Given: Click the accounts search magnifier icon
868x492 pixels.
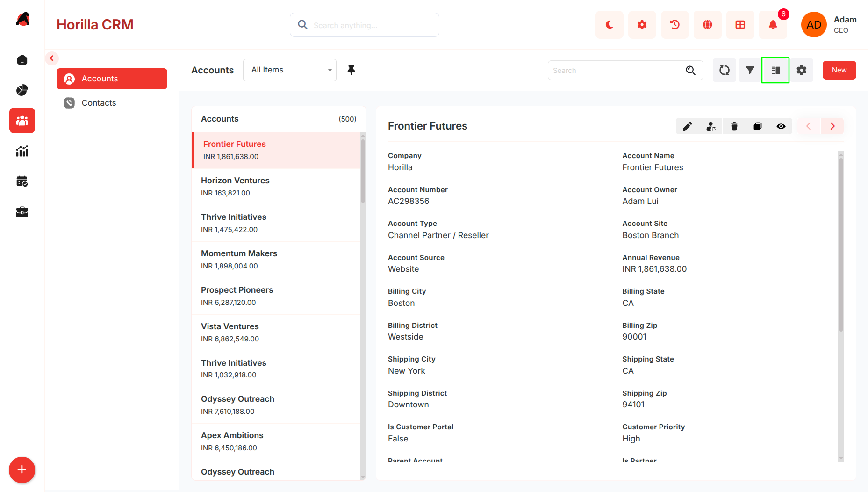Looking at the screenshot, I should (690, 70).
